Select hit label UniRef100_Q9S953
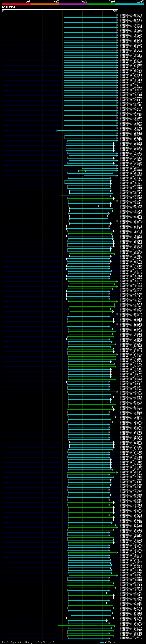 (131, 176)
